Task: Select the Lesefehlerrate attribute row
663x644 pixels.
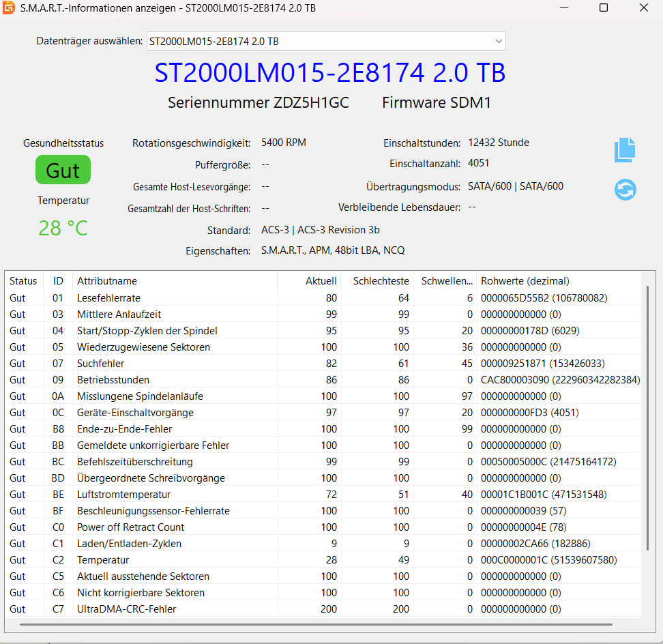Action: tap(108, 298)
